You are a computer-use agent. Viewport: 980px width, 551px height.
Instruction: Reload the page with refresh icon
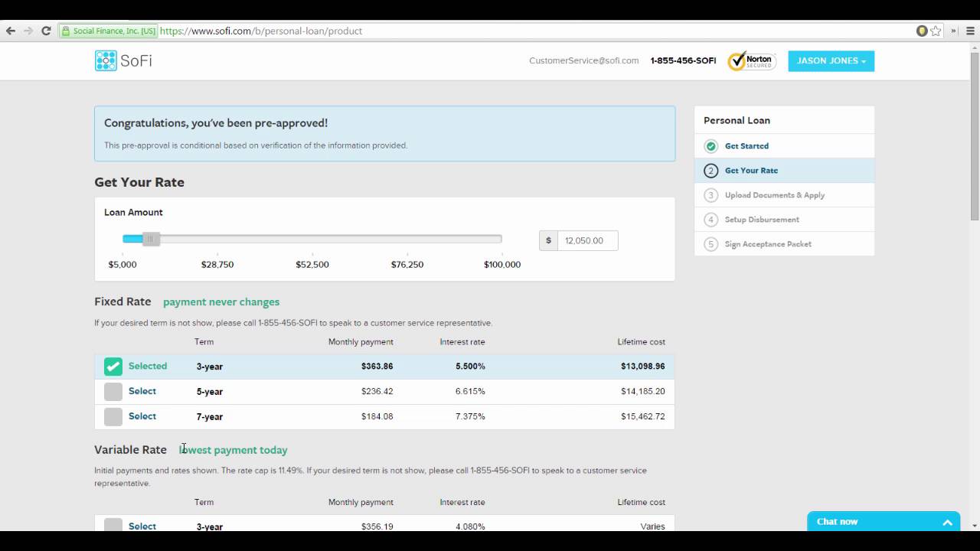[46, 31]
